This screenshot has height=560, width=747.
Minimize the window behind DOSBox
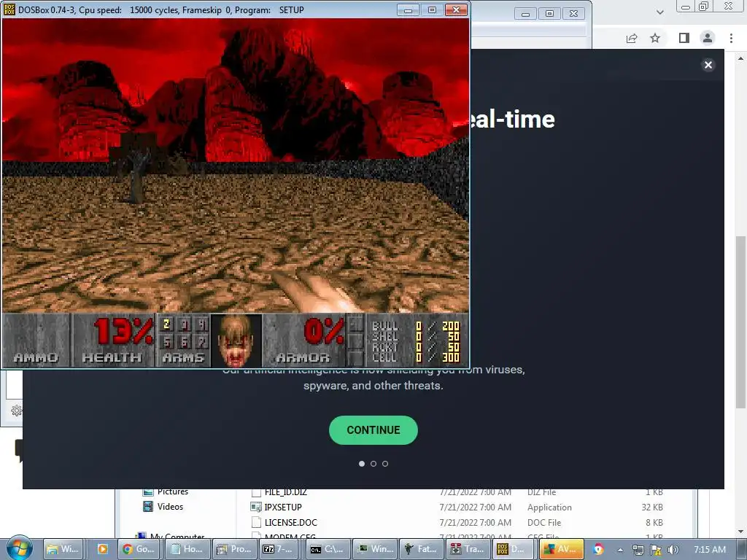coord(525,14)
